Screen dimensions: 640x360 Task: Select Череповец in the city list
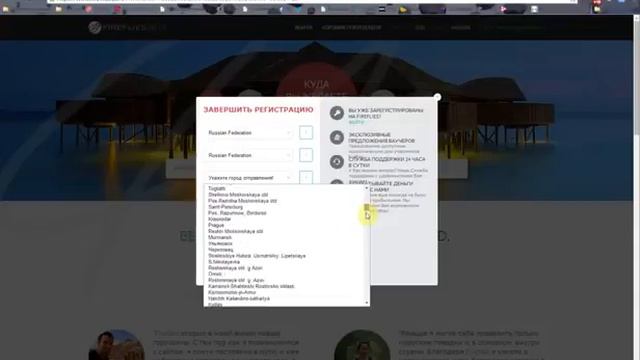click(x=220, y=249)
